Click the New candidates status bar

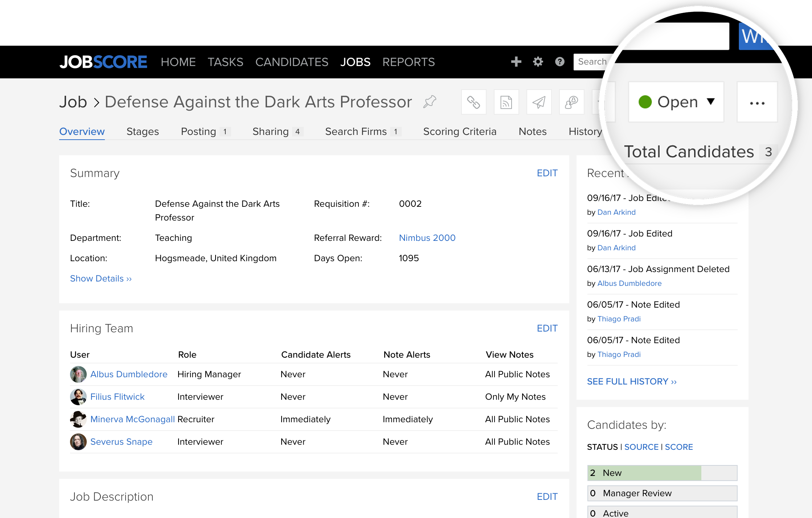(662, 473)
